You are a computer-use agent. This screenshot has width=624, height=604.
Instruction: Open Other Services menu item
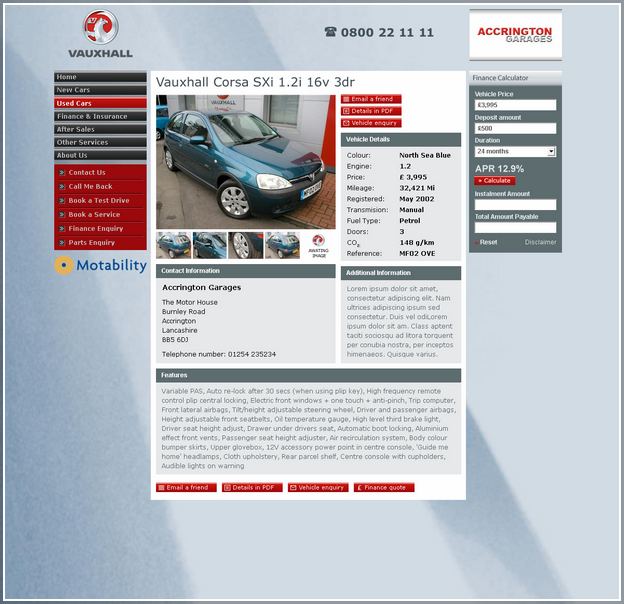100,142
